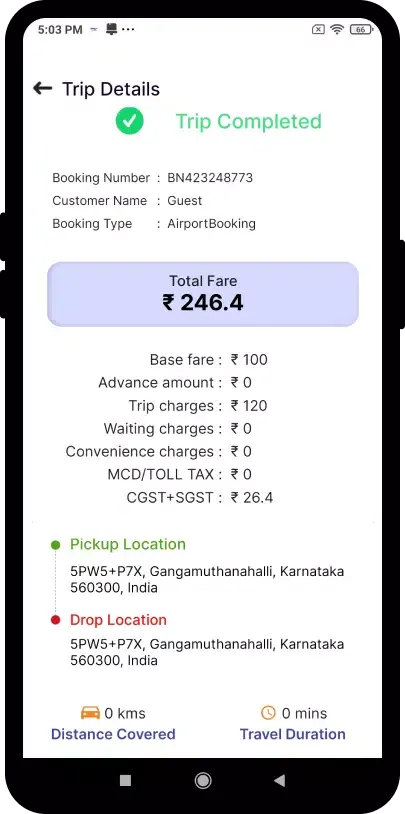Tap the Android home circle button

(203, 780)
